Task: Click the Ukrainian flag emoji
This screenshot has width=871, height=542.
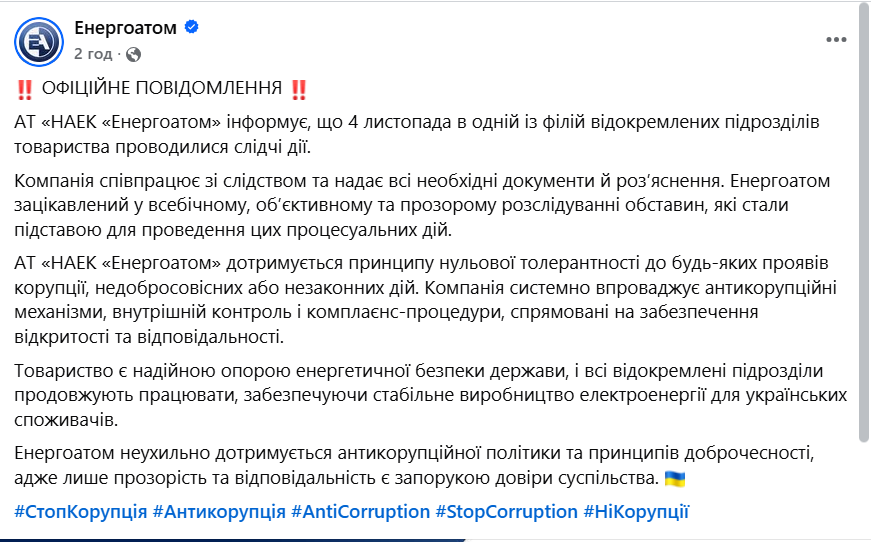Action: [x=675, y=477]
